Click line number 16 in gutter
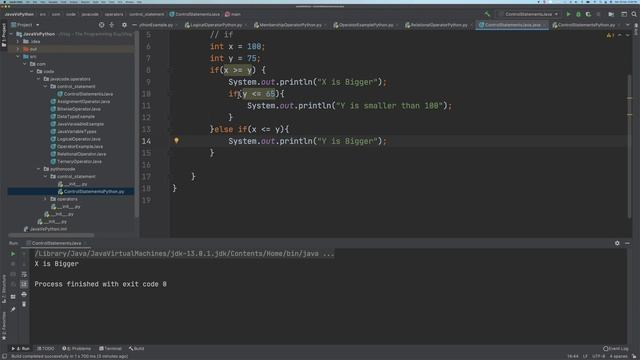640x360 pixels. (x=146, y=165)
